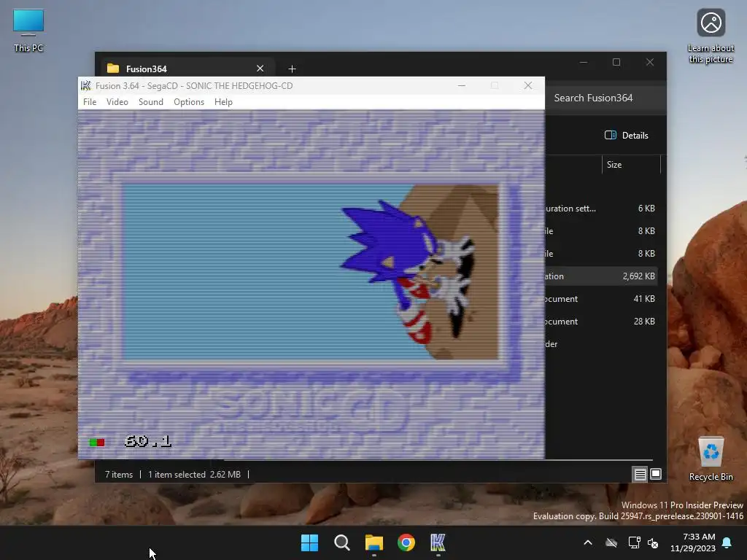This screenshot has height=560, width=747.
Task: Select the 41 KB document row
Action: 601,299
